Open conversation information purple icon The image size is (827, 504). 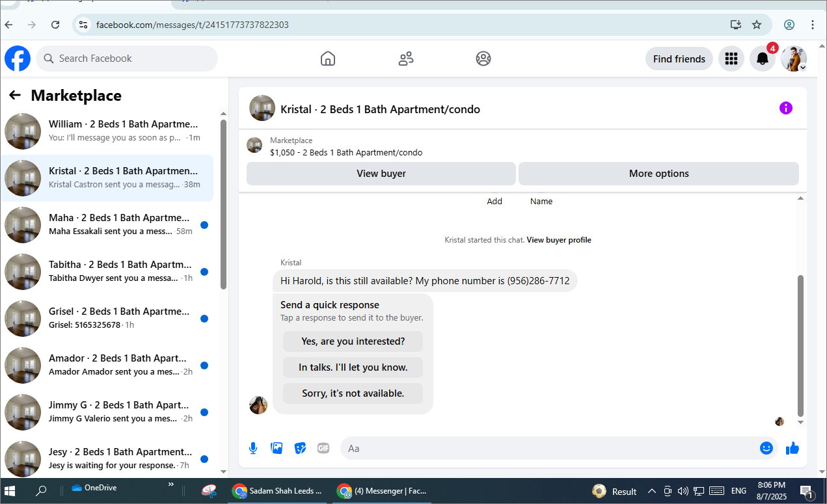click(x=786, y=108)
